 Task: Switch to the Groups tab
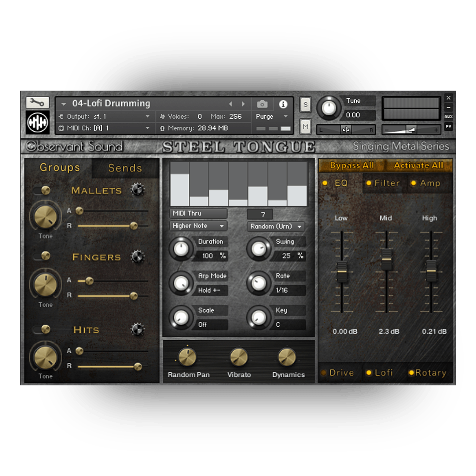pos(60,167)
